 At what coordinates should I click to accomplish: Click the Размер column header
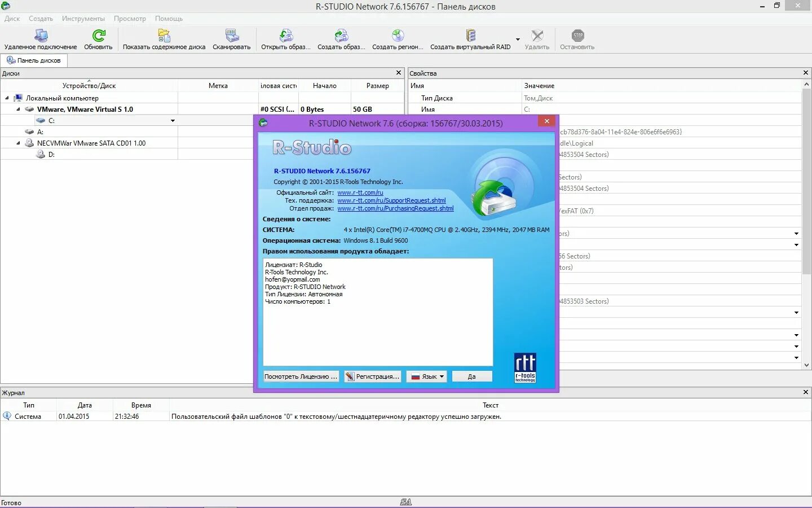click(377, 86)
